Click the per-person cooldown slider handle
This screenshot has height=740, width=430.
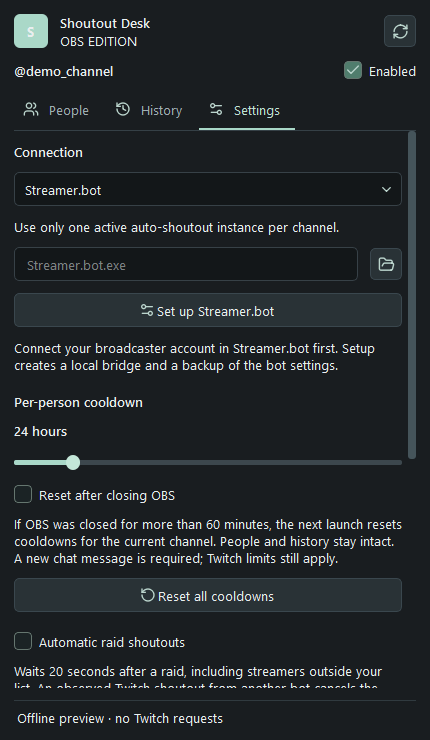(x=73, y=462)
